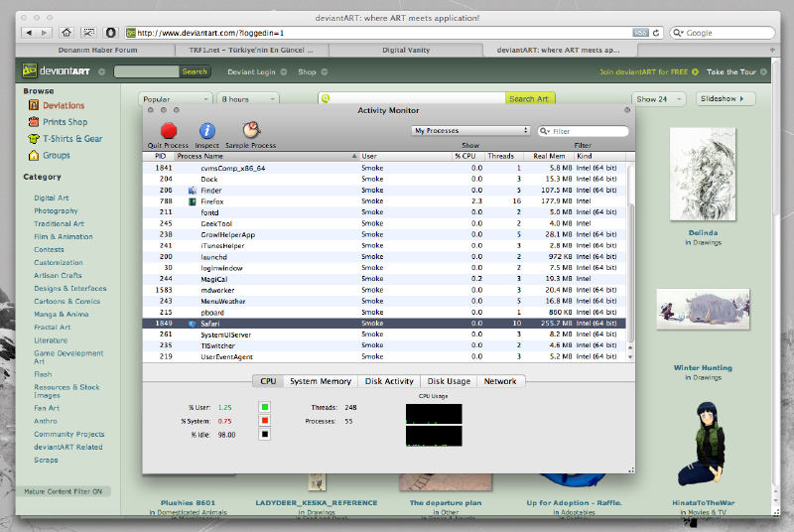Open the Show 24 dropdown
Image resolution: width=794 pixels, height=532 pixels.
tap(659, 98)
